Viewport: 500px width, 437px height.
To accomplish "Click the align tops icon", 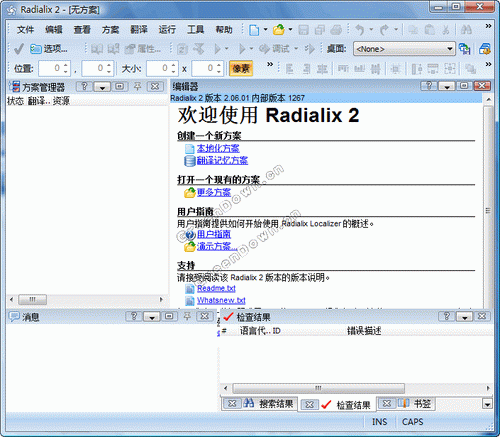I will (x=343, y=69).
